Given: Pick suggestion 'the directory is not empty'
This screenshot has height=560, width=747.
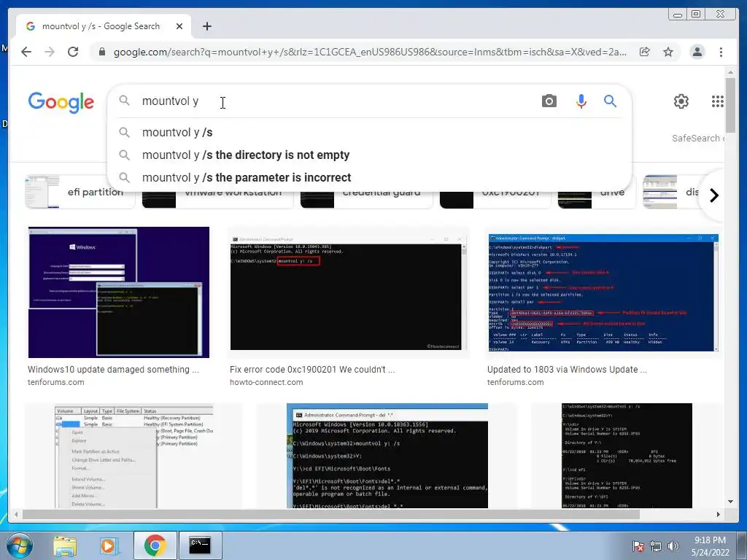Looking at the screenshot, I should point(369,155).
